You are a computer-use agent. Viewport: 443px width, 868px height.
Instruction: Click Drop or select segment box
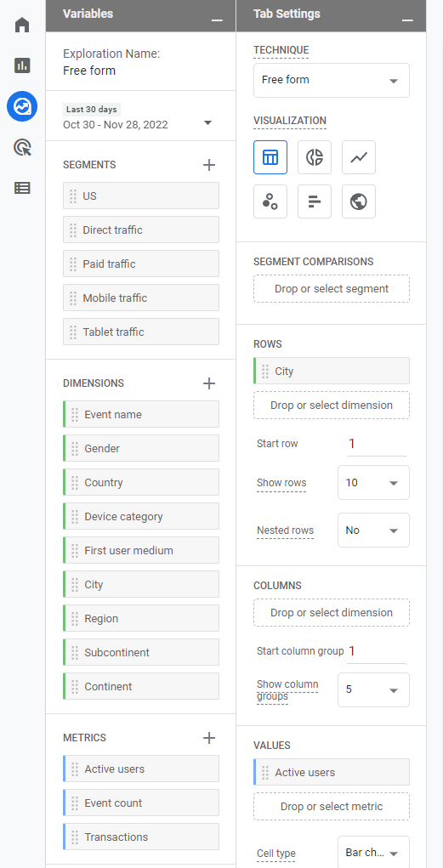332,289
